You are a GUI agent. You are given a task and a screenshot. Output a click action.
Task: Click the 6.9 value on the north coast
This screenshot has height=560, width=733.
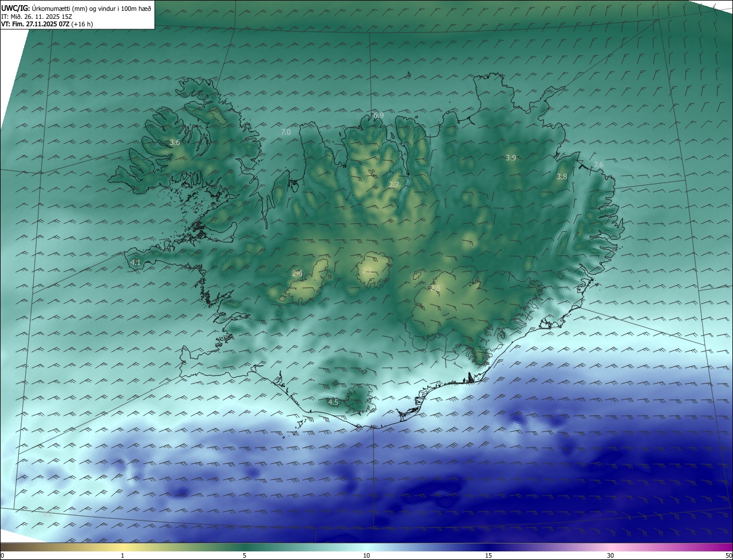click(378, 115)
